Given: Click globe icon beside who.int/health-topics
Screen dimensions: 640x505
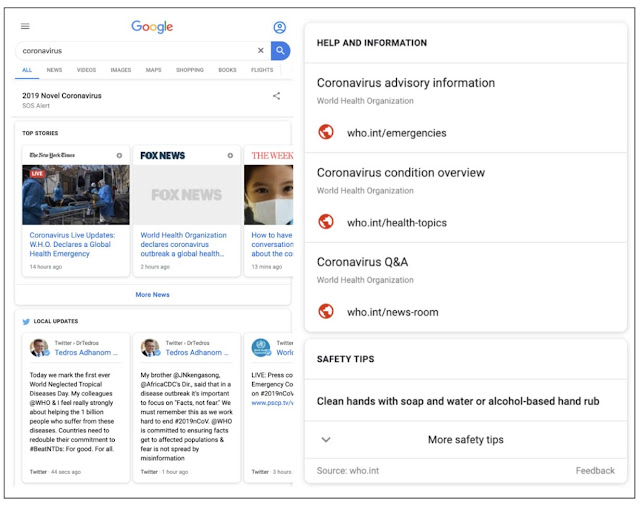Looking at the screenshot, I should [326, 222].
